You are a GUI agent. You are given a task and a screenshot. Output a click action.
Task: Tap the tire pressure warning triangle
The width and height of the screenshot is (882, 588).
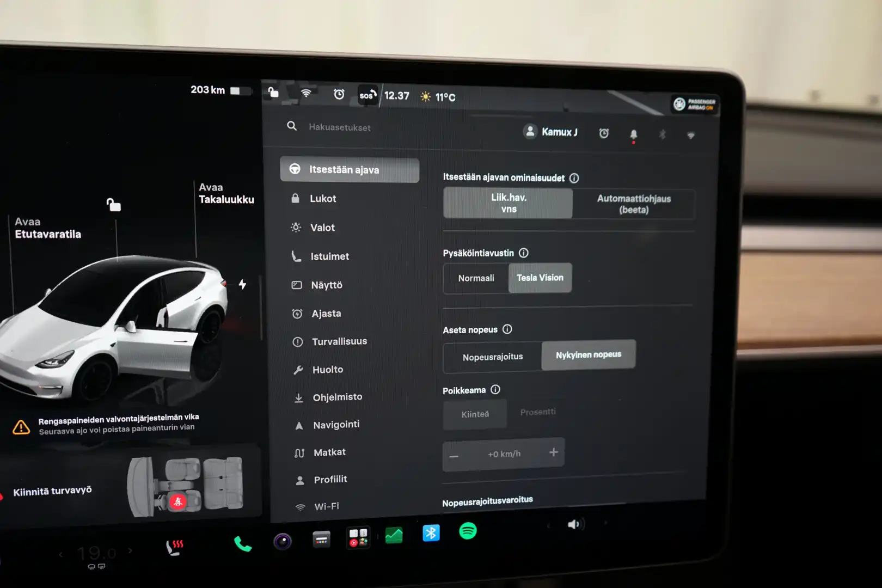[21, 427]
